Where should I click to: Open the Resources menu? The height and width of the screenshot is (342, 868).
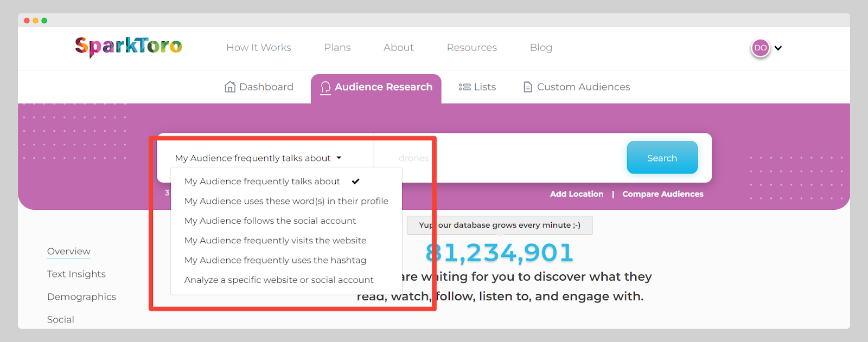click(x=472, y=48)
